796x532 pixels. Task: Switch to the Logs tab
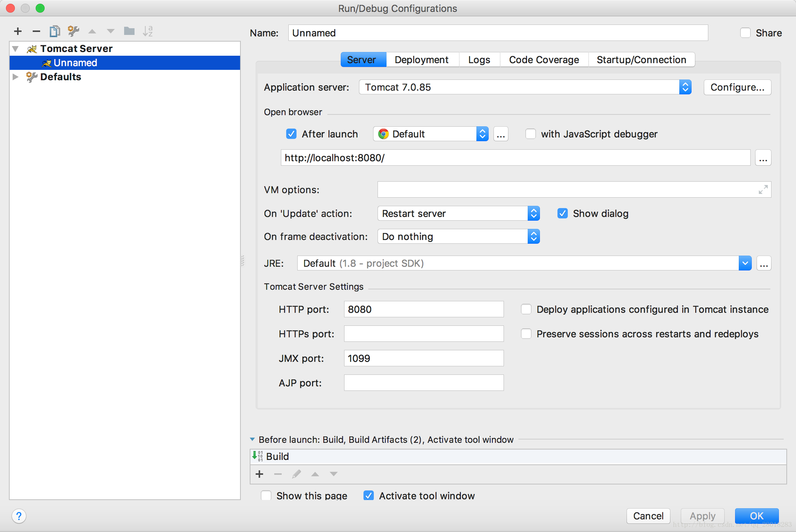(x=479, y=60)
